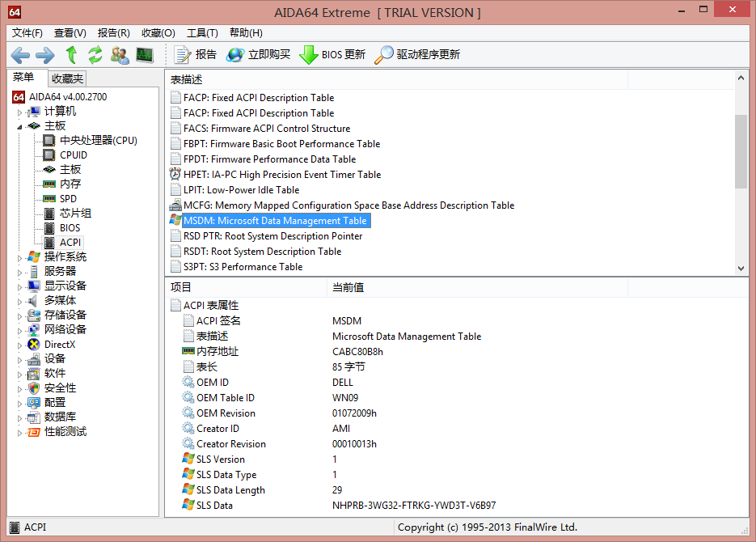Image resolution: width=756 pixels, height=542 pixels.
Task: Click the 数据库 database tree icon
Action: coord(34,417)
